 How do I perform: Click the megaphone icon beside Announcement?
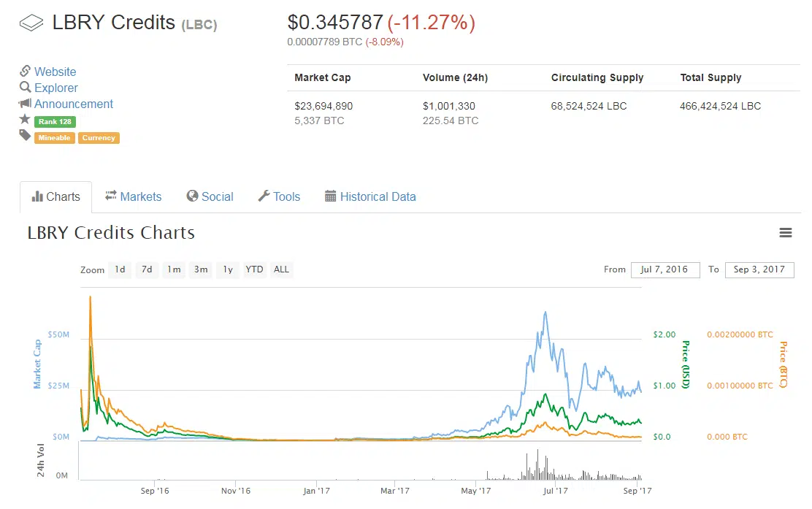[x=25, y=103]
